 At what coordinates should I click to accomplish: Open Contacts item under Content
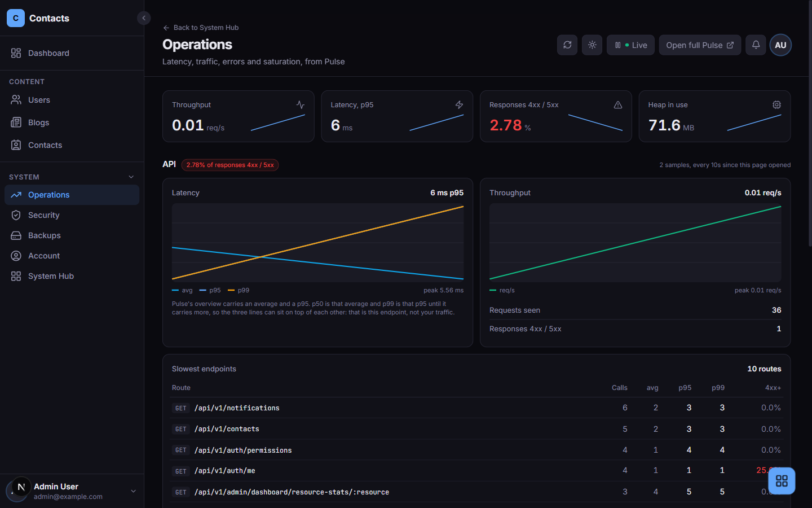pos(72,145)
